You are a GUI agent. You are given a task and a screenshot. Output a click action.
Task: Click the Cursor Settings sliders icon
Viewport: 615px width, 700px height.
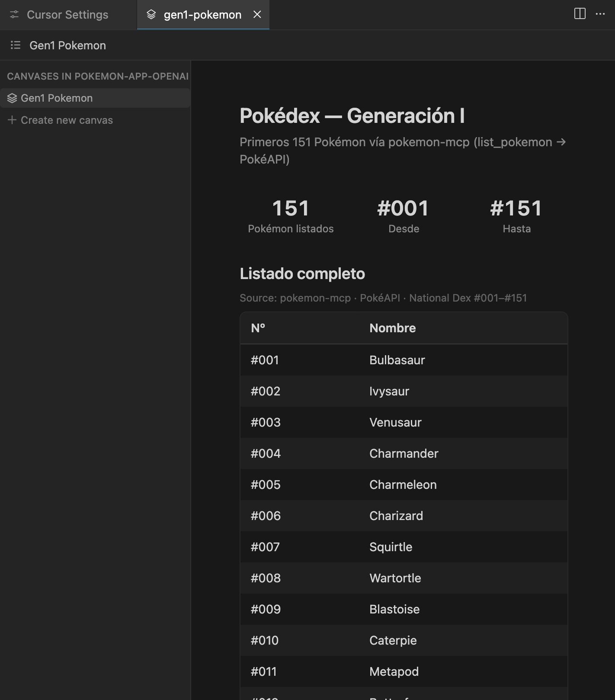pos(14,15)
